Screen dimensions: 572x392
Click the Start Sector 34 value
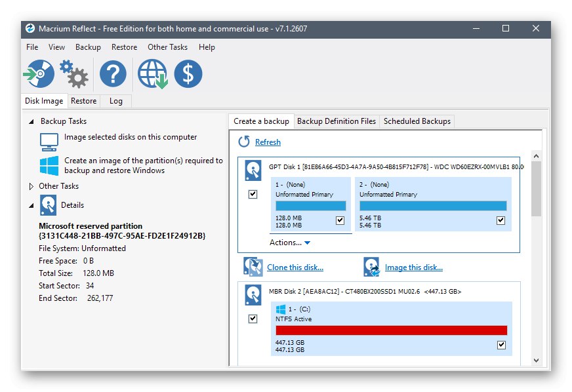tap(90, 286)
